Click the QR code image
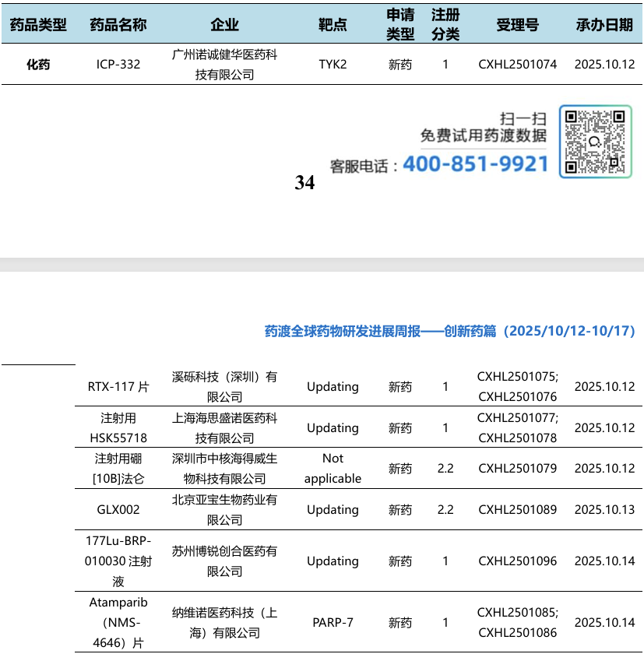 pyautogui.click(x=595, y=142)
